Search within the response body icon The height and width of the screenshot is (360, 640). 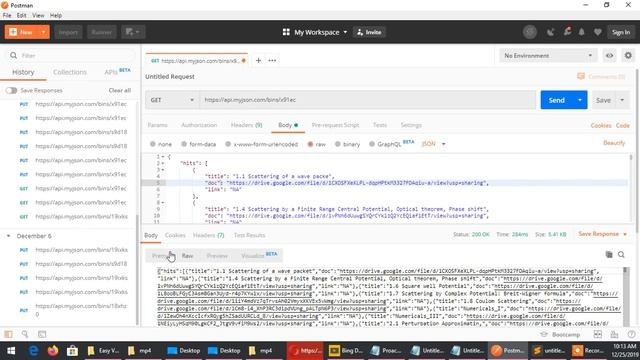click(621, 254)
